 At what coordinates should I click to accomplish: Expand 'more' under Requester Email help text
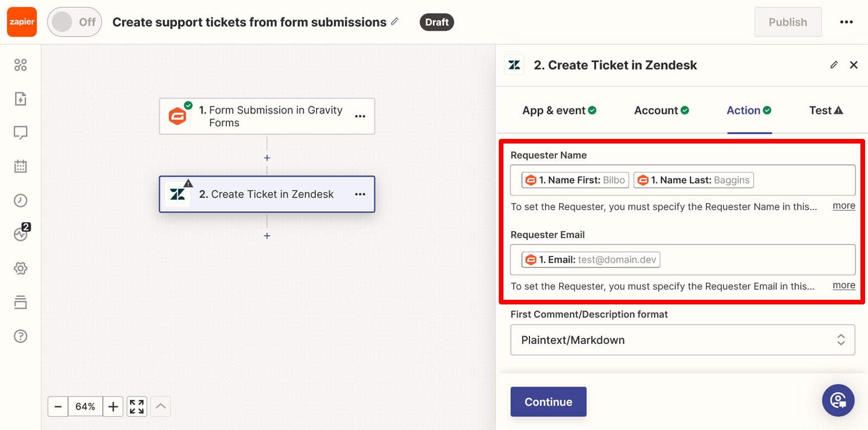844,285
